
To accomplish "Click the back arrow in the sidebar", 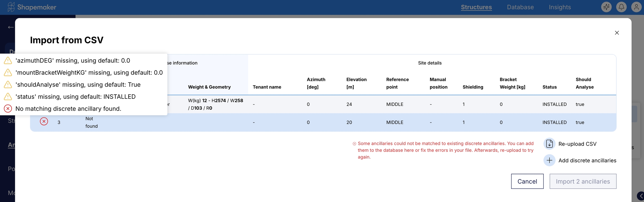I will (11, 27).
